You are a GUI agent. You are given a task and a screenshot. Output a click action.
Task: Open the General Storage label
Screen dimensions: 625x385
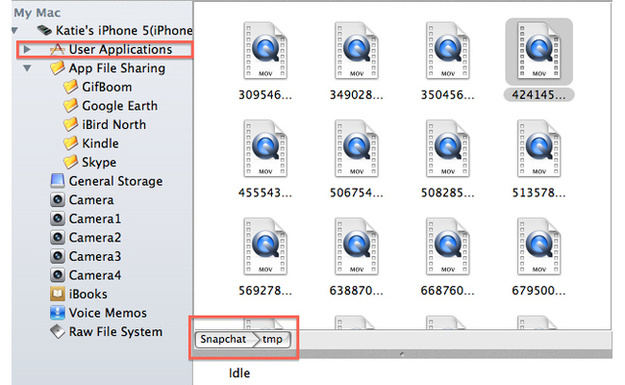[x=116, y=181]
